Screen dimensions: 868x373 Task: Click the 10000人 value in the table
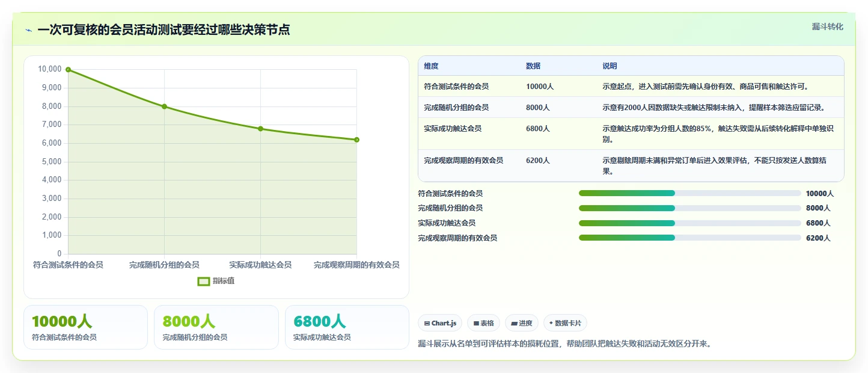point(540,87)
